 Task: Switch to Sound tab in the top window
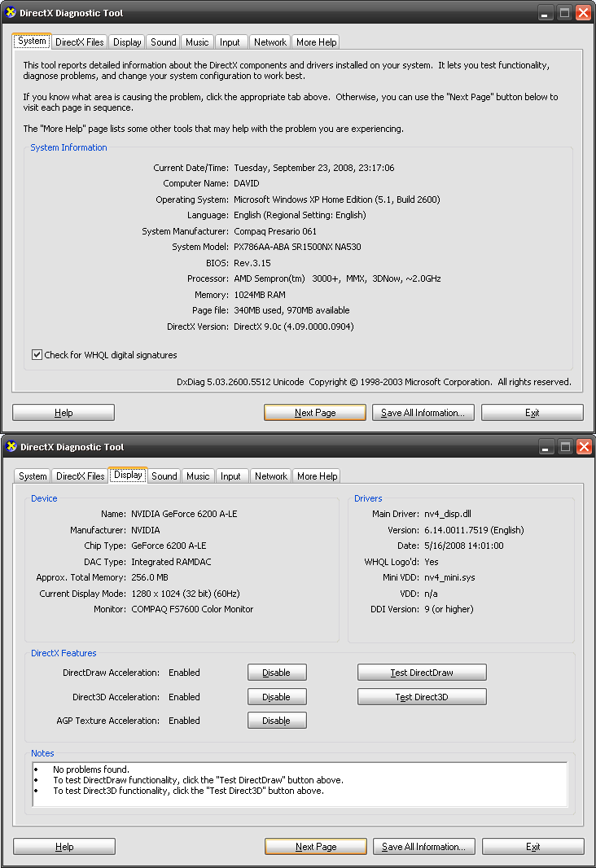pyautogui.click(x=164, y=42)
